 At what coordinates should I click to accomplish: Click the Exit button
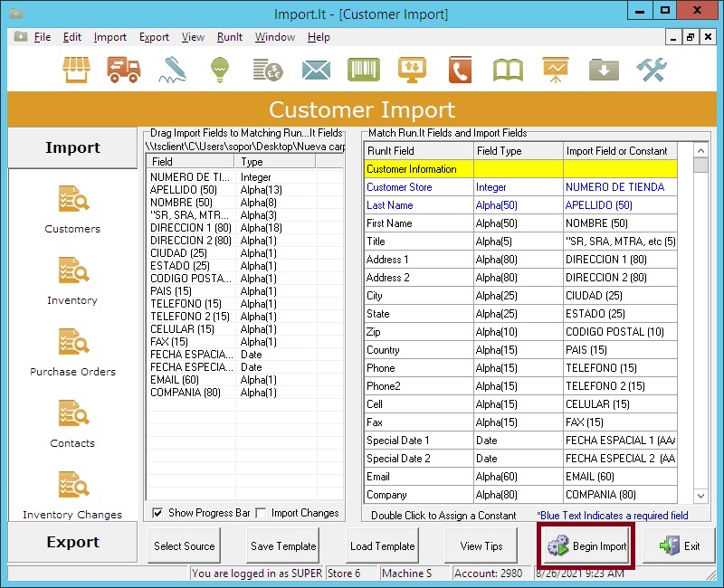click(679, 546)
